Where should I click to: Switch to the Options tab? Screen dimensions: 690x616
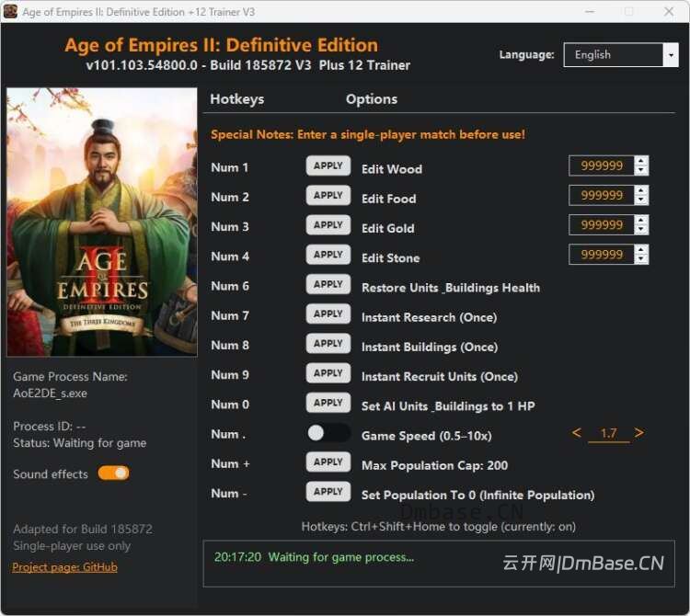(372, 99)
